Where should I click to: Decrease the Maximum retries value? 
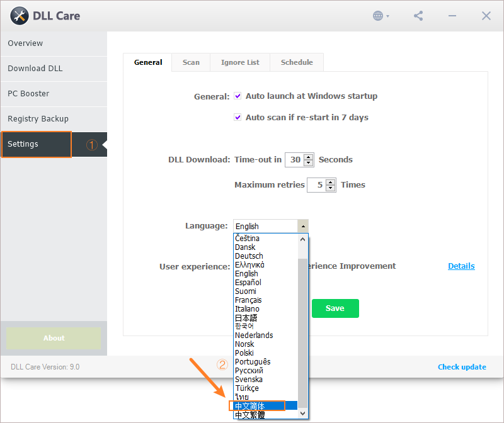pyautogui.click(x=330, y=188)
